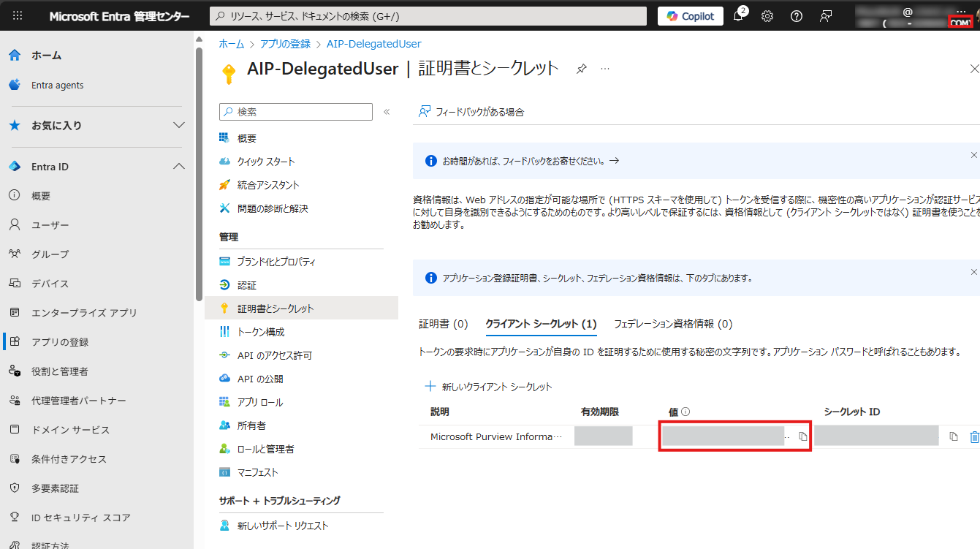
Task: Copy the secret value to clipboard
Action: tap(802, 436)
